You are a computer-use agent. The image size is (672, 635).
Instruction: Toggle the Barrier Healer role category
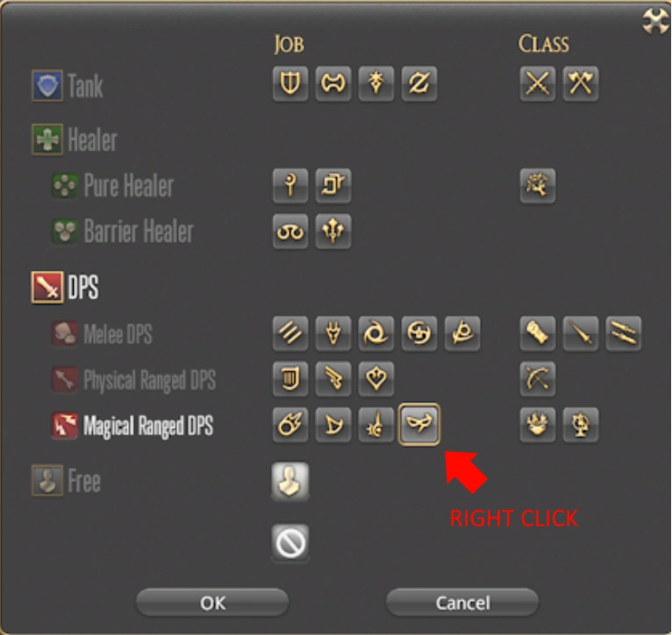click(122, 232)
